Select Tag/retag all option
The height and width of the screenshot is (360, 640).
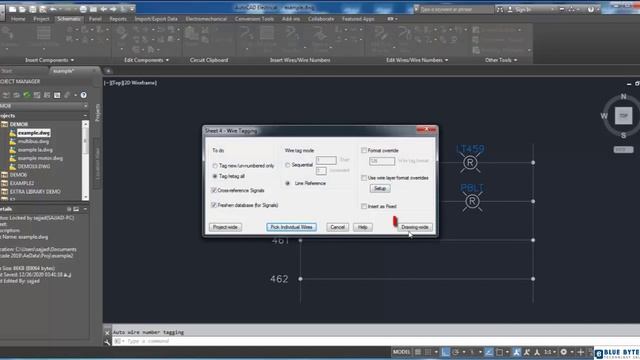tap(215, 176)
